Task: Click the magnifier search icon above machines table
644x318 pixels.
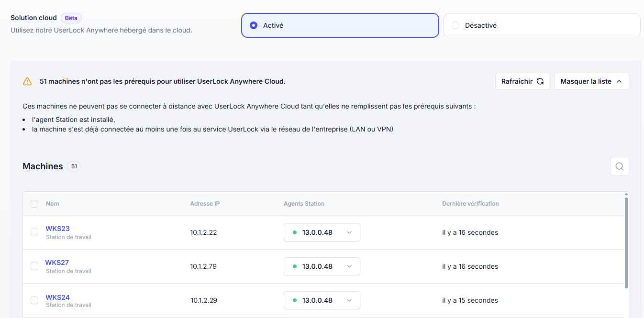Action: coord(619,166)
